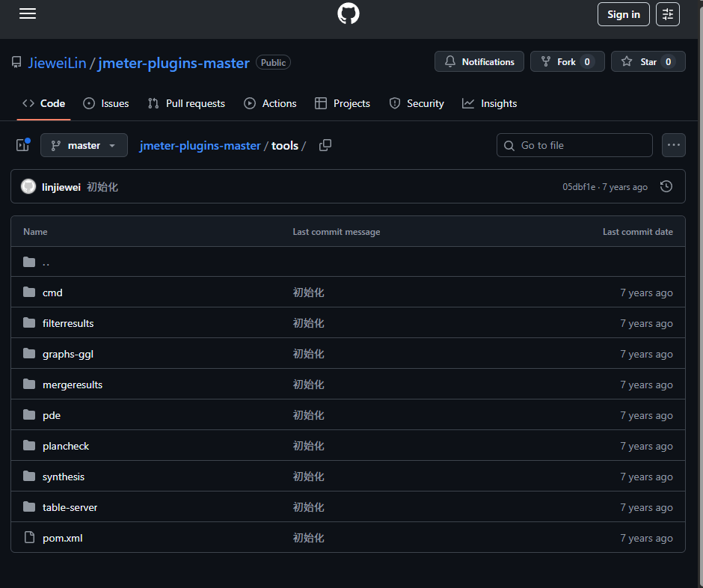Open the filterresults folder
The height and width of the screenshot is (588, 703).
pyautogui.click(x=68, y=323)
